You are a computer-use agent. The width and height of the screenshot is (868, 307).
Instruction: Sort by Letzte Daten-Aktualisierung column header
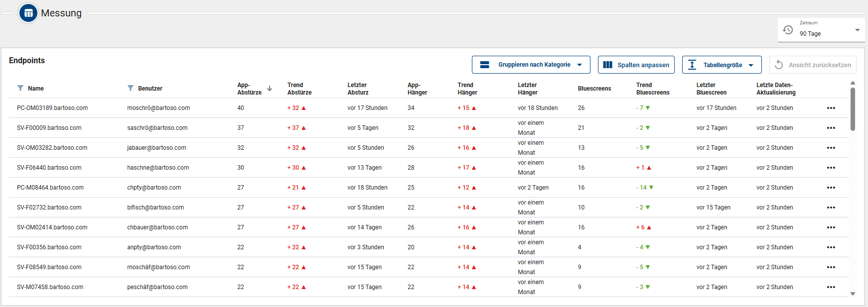pos(775,89)
